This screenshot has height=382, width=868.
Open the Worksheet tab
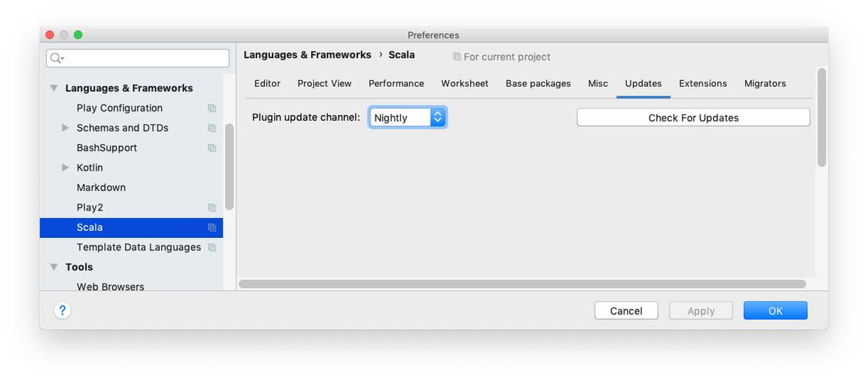click(x=464, y=83)
